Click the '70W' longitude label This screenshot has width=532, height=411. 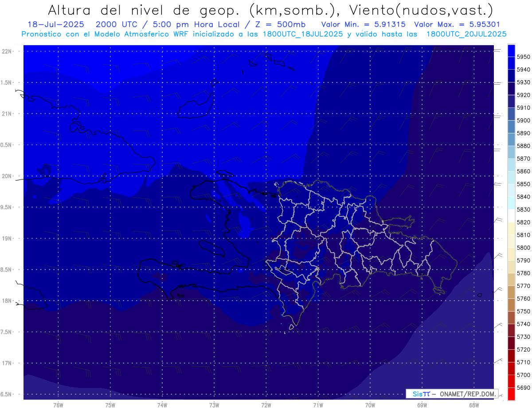click(370, 405)
